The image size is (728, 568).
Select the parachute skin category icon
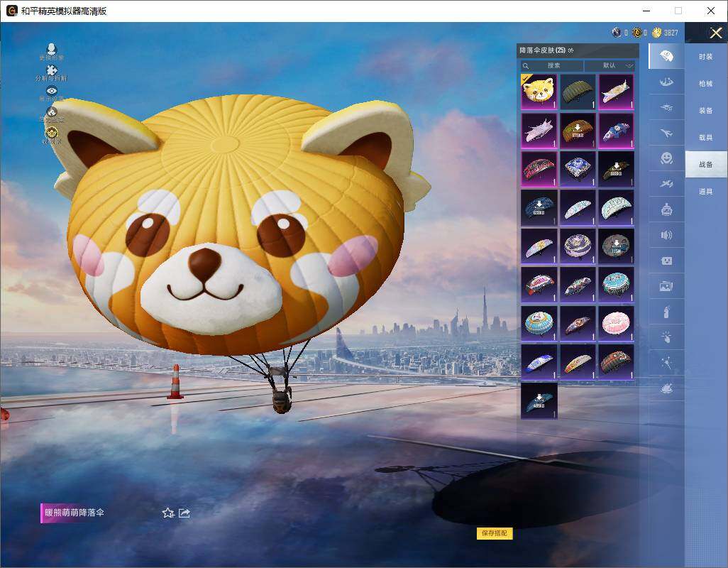[666, 56]
